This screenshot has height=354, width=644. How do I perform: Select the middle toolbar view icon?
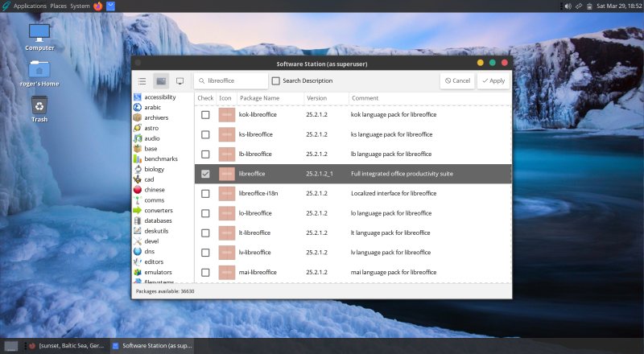[x=162, y=81]
